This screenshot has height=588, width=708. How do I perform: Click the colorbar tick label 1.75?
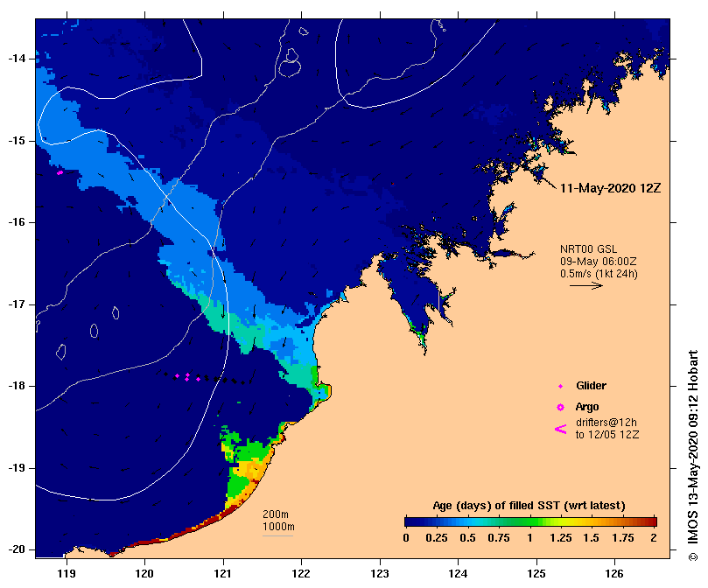(x=622, y=538)
